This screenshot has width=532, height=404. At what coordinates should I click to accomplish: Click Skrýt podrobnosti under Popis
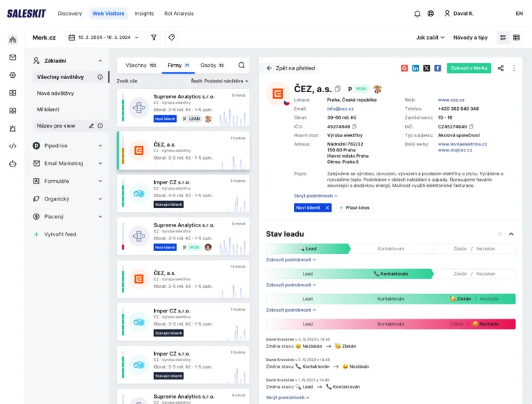click(x=316, y=196)
